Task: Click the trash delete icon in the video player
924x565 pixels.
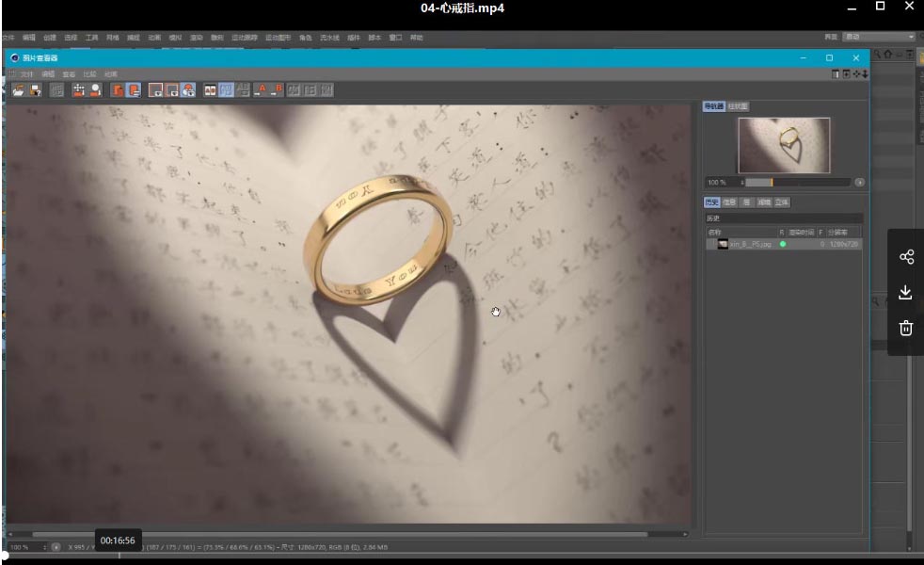Action: coord(906,328)
